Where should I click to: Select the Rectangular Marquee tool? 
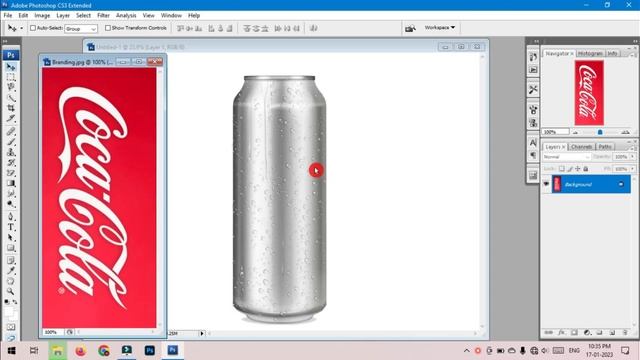(11, 77)
